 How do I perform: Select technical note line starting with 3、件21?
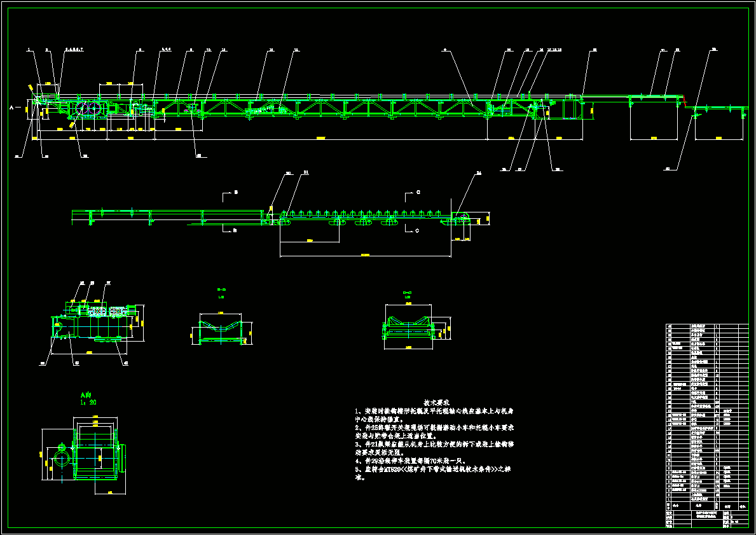pyautogui.click(x=434, y=448)
